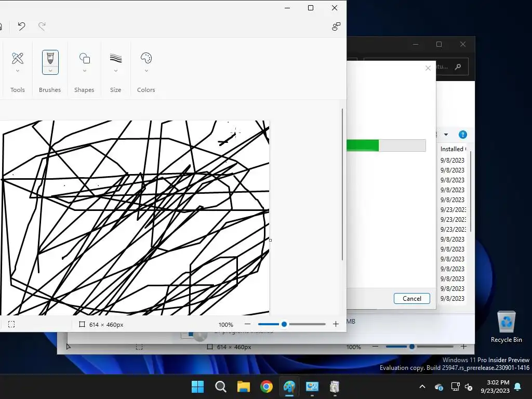Viewport: 532px width, 399px height.
Task: Zoom in on the background Paint window
Action: pos(463,347)
